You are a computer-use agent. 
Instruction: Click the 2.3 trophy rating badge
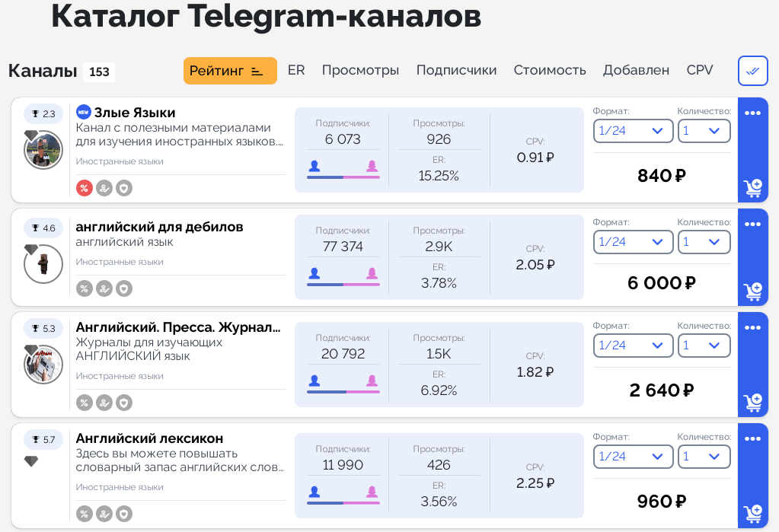[43, 114]
